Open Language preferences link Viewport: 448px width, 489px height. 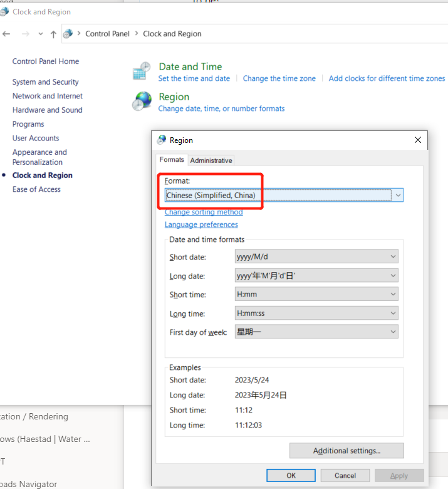click(x=201, y=224)
